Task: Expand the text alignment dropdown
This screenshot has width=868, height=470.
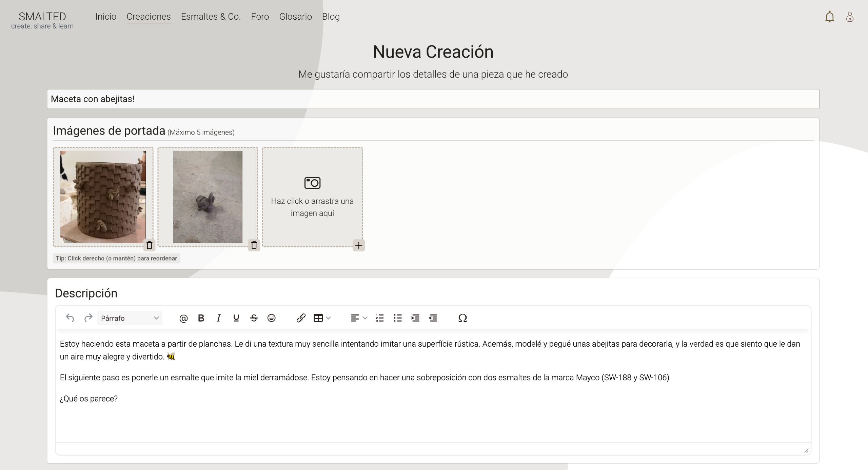Action: tap(365, 318)
